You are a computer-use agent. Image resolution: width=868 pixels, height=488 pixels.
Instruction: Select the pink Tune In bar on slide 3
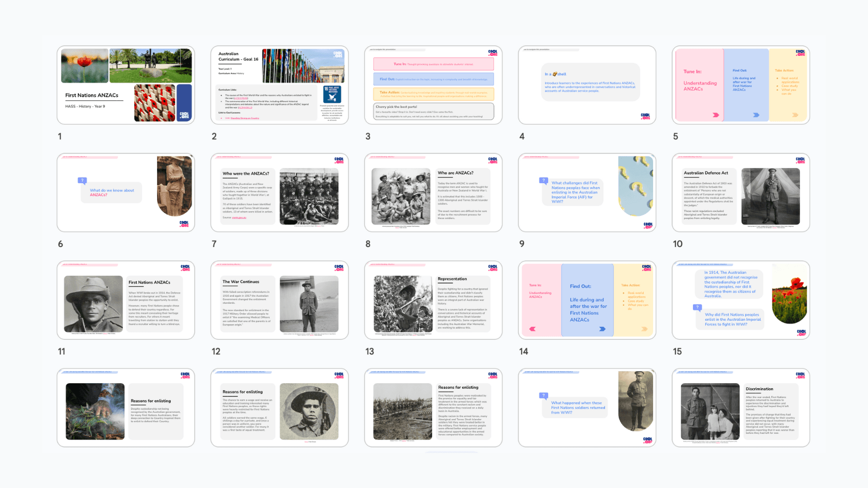click(433, 64)
